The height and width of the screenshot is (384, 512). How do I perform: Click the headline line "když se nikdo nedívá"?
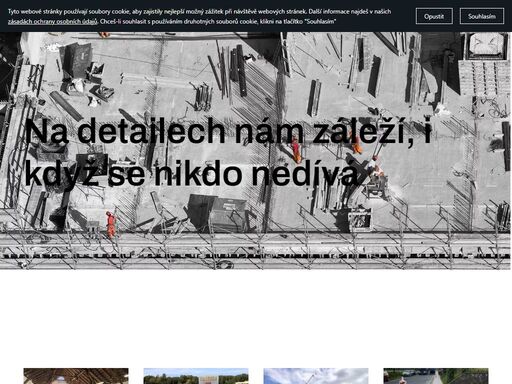click(x=191, y=173)
